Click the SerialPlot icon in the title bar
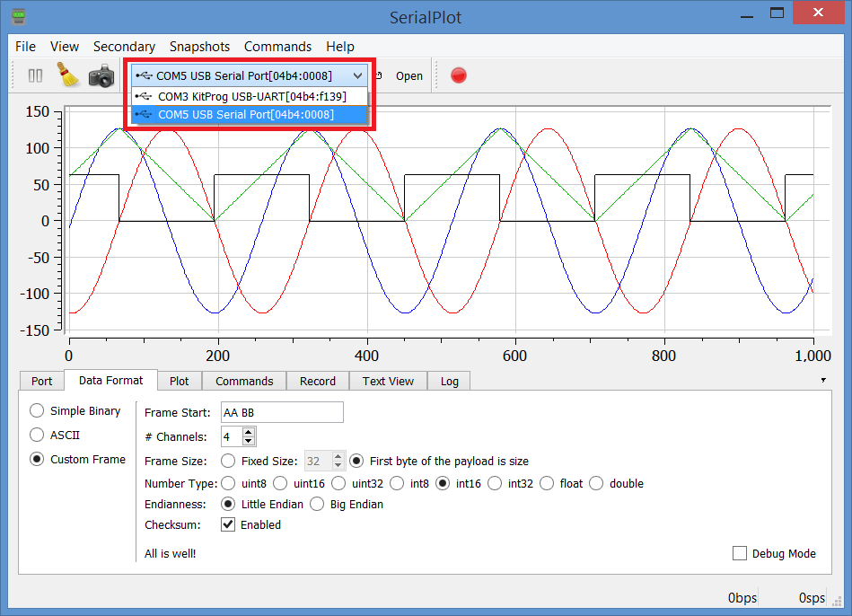This screenshot has height=616, width=852. tap(18, 16)
